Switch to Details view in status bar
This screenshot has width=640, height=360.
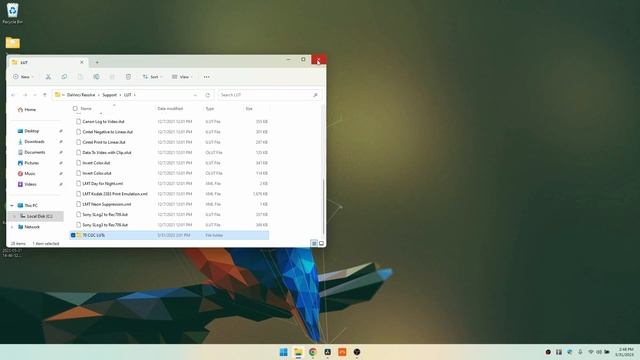point(314,243)
